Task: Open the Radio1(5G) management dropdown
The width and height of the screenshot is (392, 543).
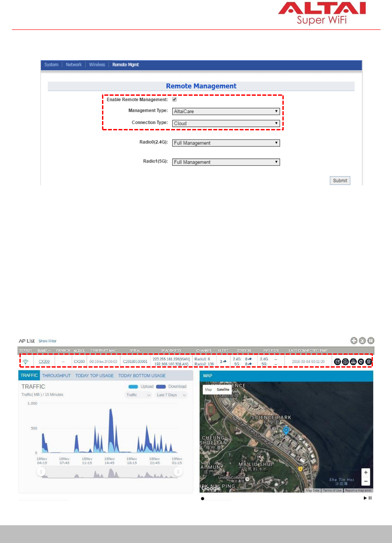Action: click(x=226, y=162)
